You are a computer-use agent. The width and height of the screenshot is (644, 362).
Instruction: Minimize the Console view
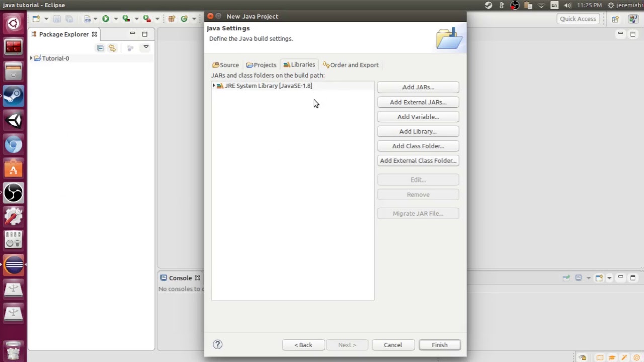[x=621, y=277]
